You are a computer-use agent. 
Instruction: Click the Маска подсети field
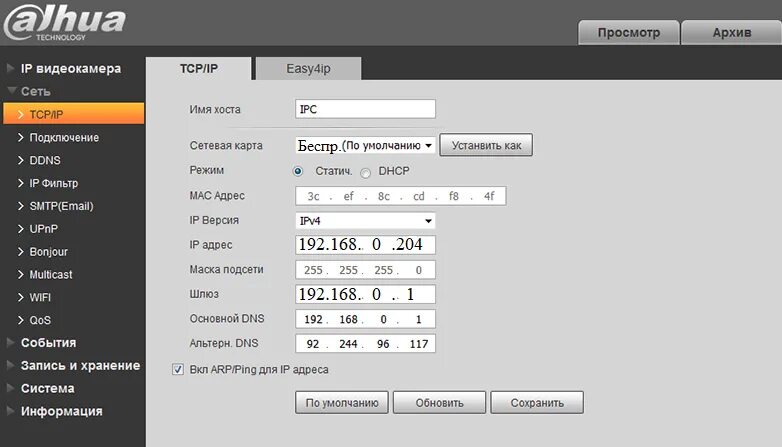[365, 270]
